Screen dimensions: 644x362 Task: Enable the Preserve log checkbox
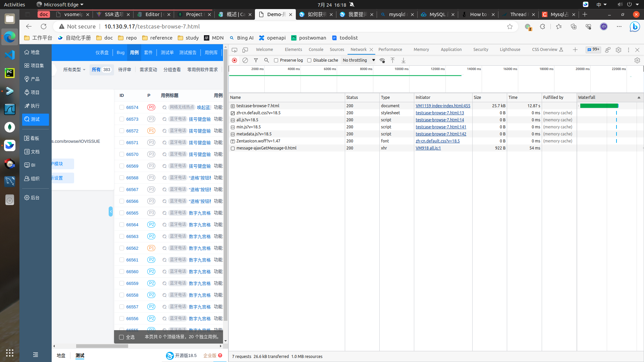(x=276, y=60)
